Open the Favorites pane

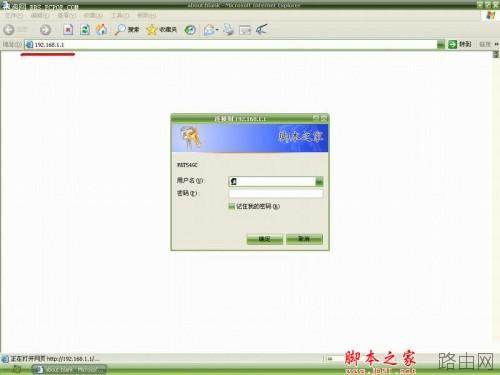point(162,30)
